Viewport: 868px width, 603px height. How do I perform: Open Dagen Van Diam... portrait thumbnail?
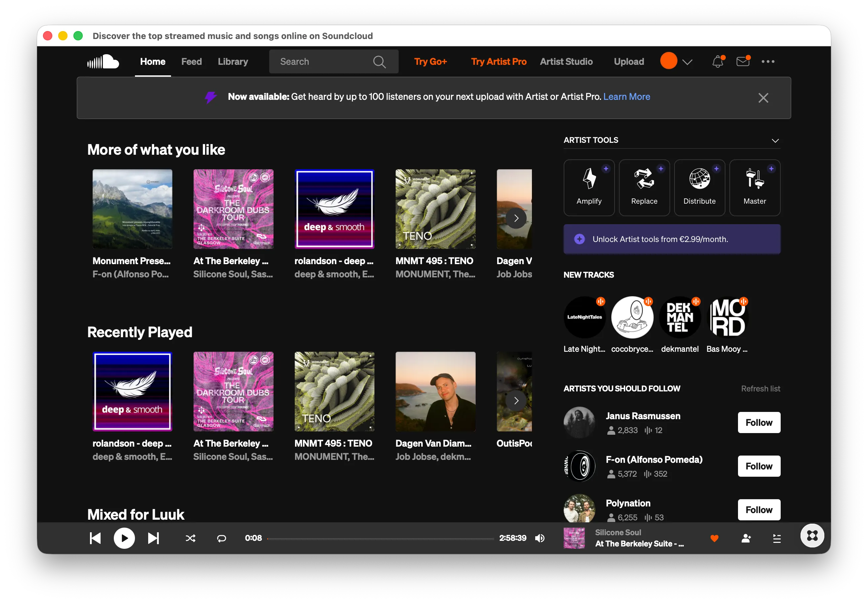point(435,391)
